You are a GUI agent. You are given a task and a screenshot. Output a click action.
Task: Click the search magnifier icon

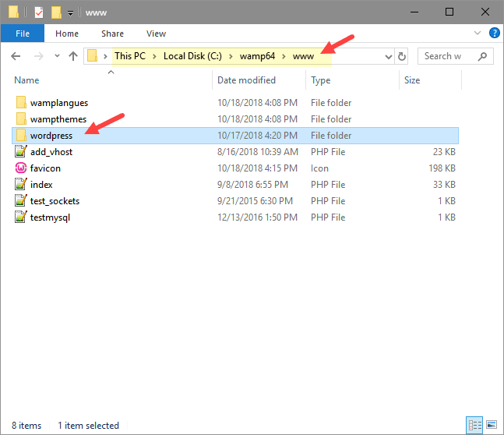(482, 56)
